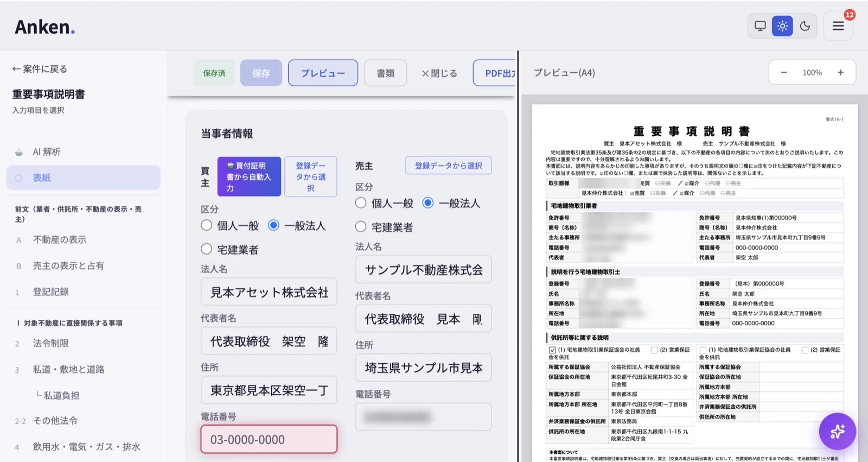Screen dimensions: 868x462
Task: Edit buyer 代表者名 field
Action: [269, 341]
